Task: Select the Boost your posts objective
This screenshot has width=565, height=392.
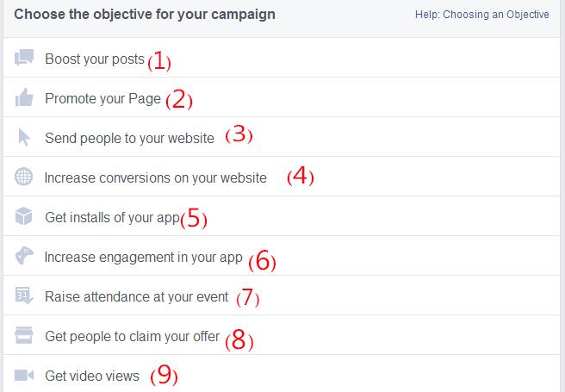Action: 282,58
